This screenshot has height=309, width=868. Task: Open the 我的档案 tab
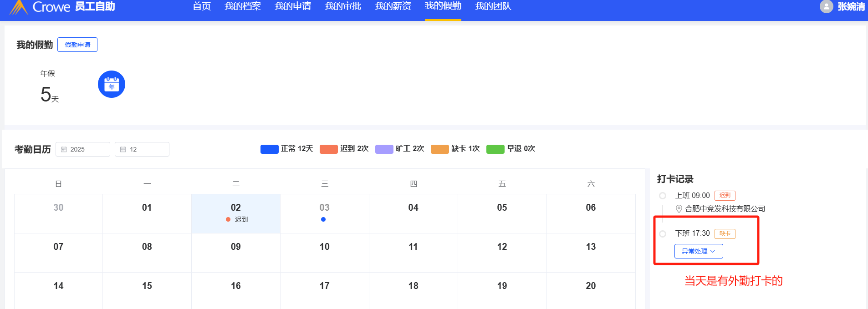[243, 6]
